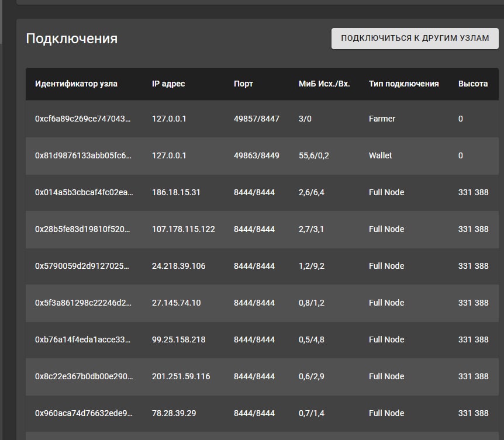Click port 8444/8444 for 27.145.74.10
The width and height of the screenshot is (504, 440).
click(x=254, y=303)
